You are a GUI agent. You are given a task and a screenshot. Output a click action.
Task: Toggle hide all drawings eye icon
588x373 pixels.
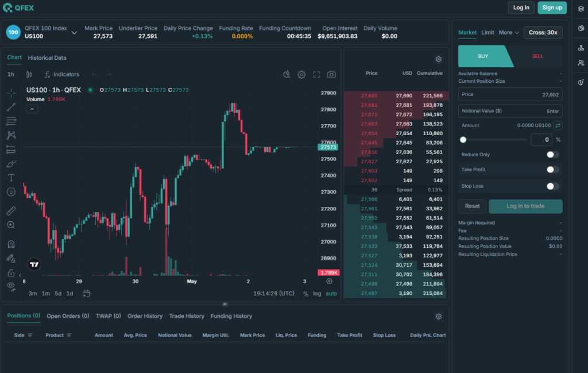[11, 287]
